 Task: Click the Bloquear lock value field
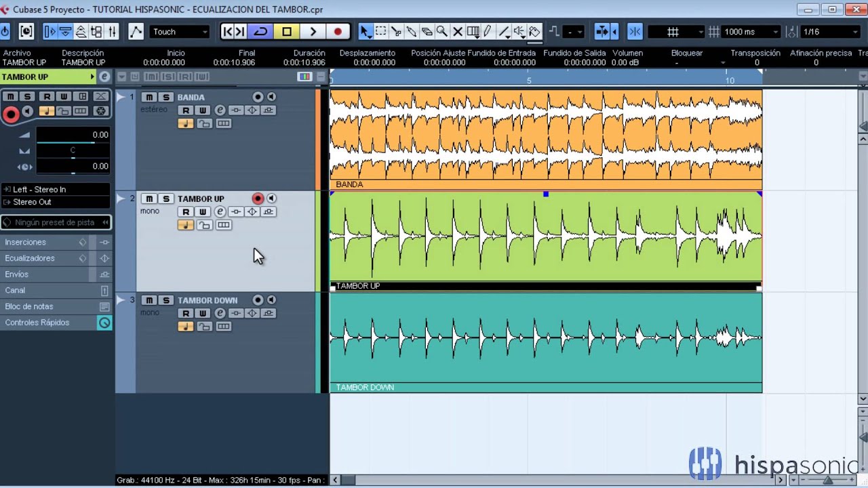click(x=687, y=62)
